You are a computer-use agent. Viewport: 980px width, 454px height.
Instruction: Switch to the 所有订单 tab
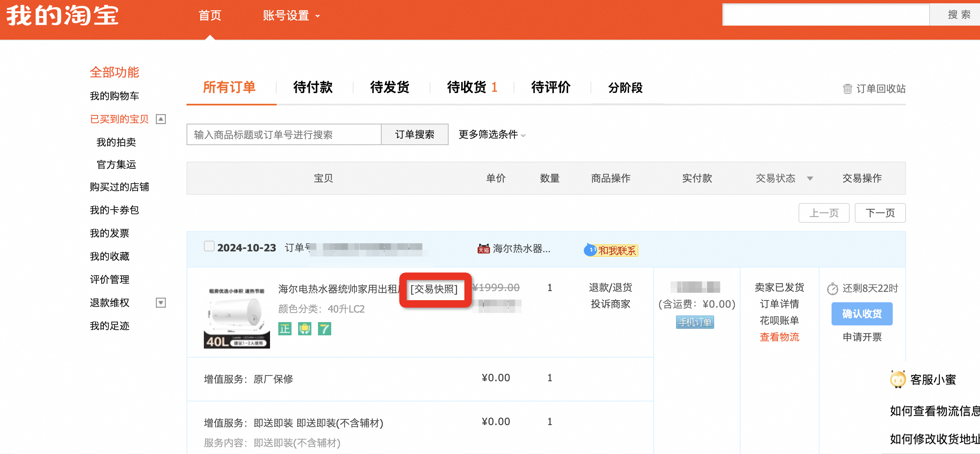point(229,88)
